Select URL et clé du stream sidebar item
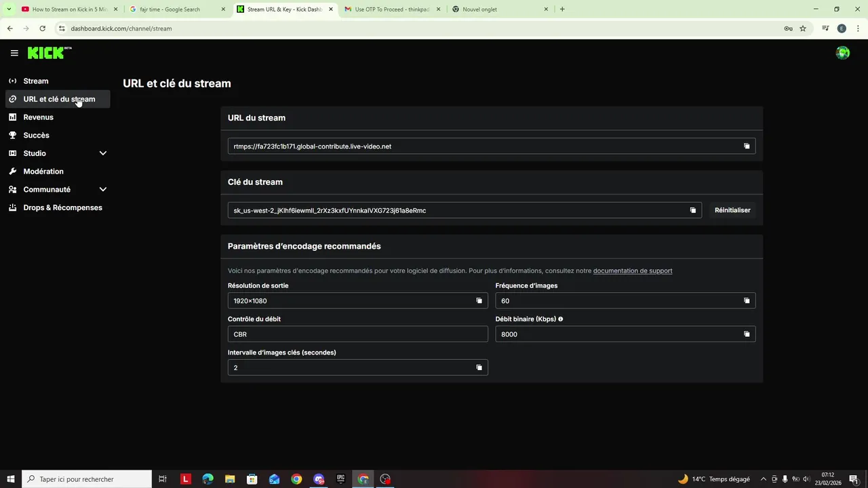Image resolution: width=868 pixels, height=488 pixels. [x=58, y=99]
